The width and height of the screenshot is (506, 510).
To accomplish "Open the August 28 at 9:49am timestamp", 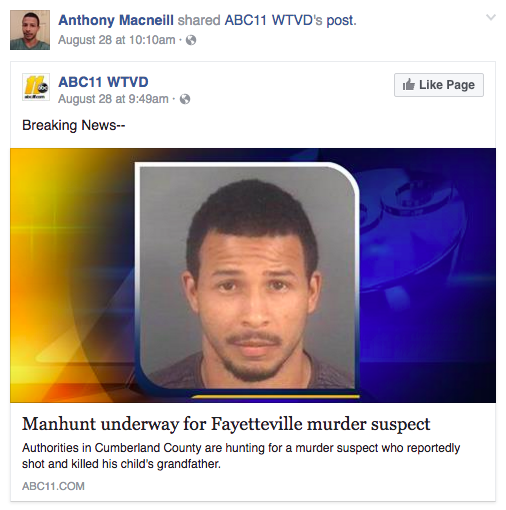I will 113,99.
